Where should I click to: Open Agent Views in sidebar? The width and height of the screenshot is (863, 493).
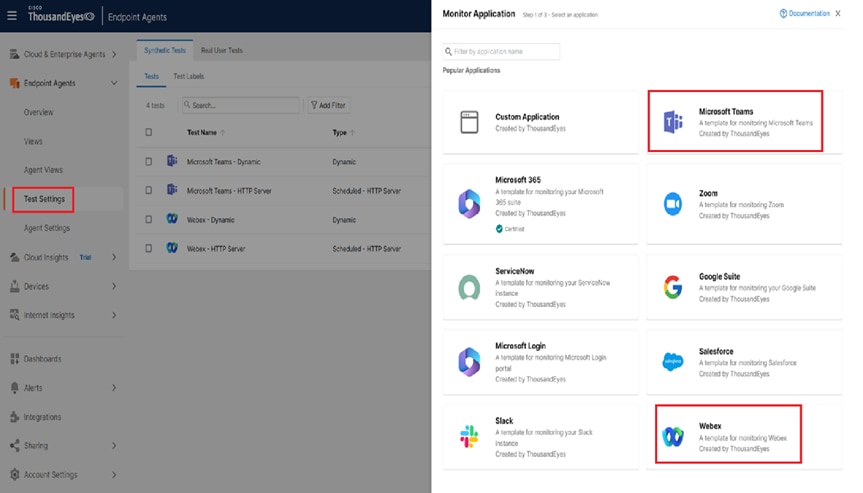tap(43, 170)
